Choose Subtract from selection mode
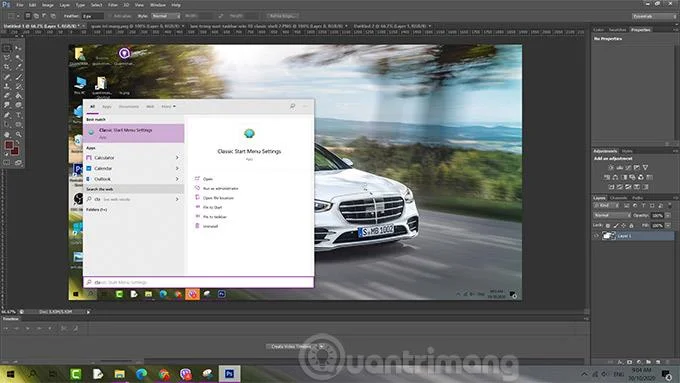The image size is (680, 383). pyautogui.click(x=44, y=16)
